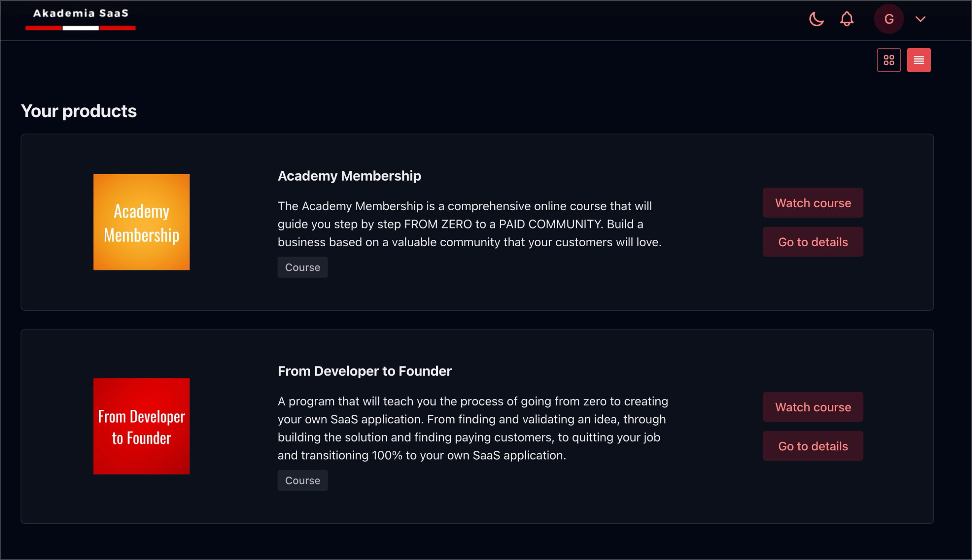Click the From Developer to Founder title
This screenshot has width=972, height=560.
(x=364, y=371)
